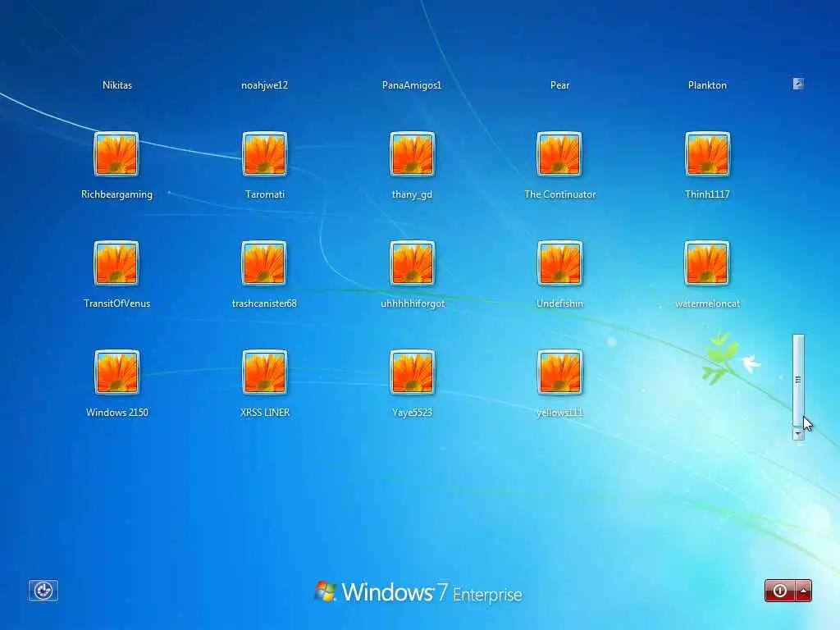Viewport: 840px width, 630px height.
Task: Select the Windows 2150 user picture
Action: click(x=116, y=372)
